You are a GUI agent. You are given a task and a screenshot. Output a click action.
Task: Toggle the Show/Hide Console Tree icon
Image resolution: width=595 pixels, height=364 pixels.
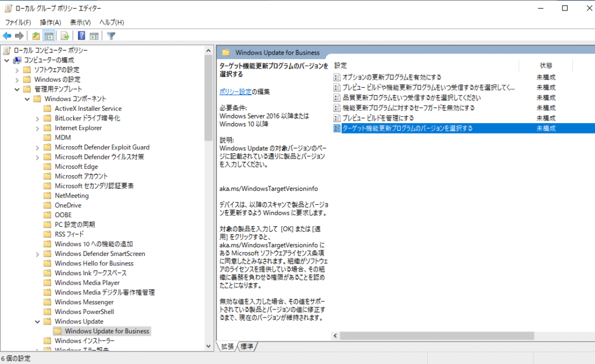[49, 36]
